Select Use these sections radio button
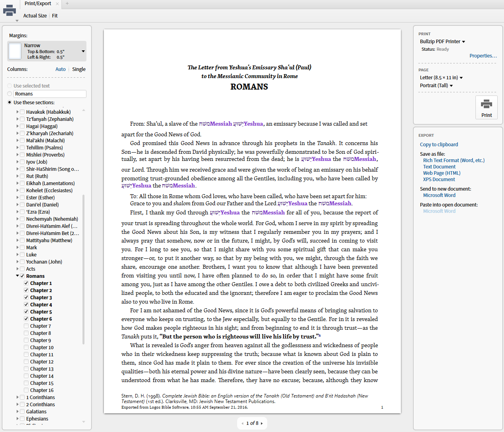Image resolution: width=504 pixels, height=432 pixels. [10, 103]
